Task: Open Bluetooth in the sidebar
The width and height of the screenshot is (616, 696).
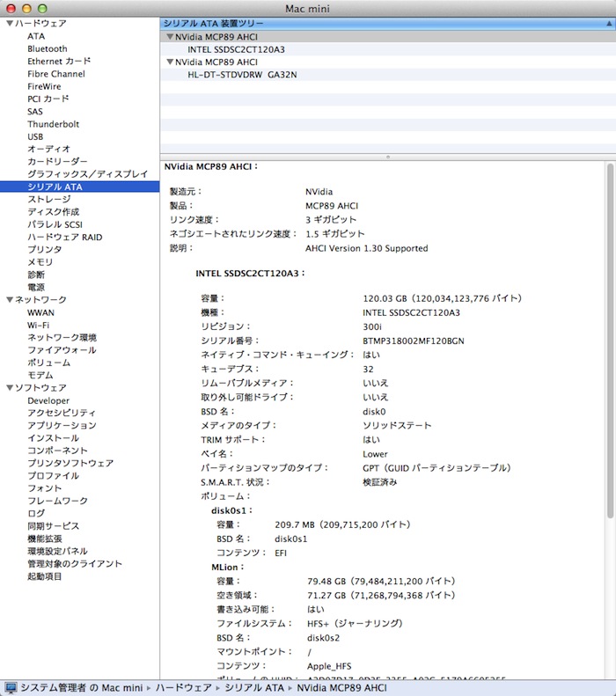Action: pos(47,49)
